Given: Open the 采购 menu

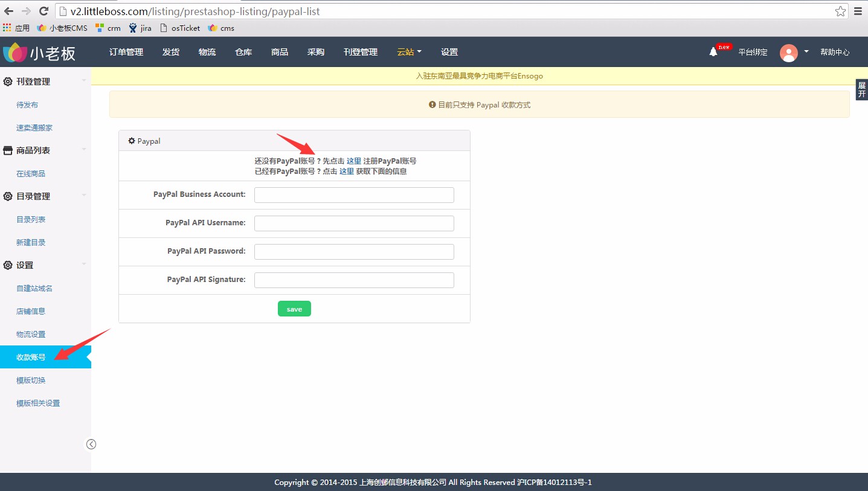Looking at the screenshot, I should (x=316, y=52).
